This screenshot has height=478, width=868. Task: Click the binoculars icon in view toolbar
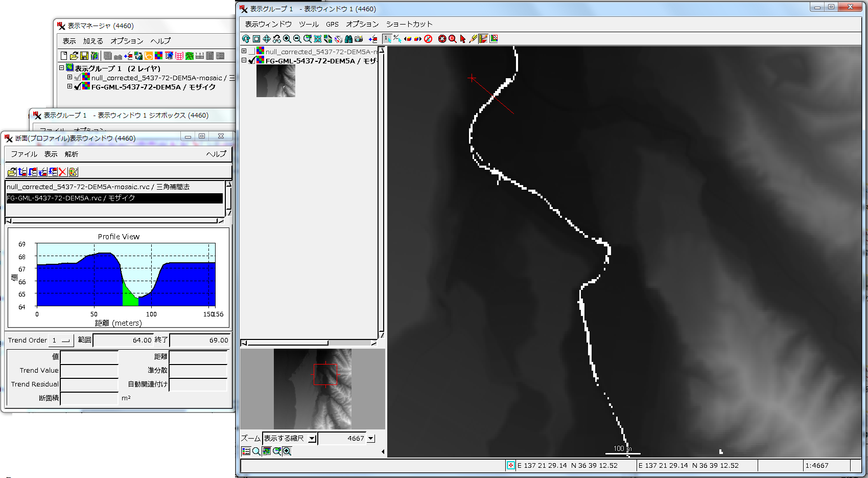pyautogui.click(x=348, y=39)
